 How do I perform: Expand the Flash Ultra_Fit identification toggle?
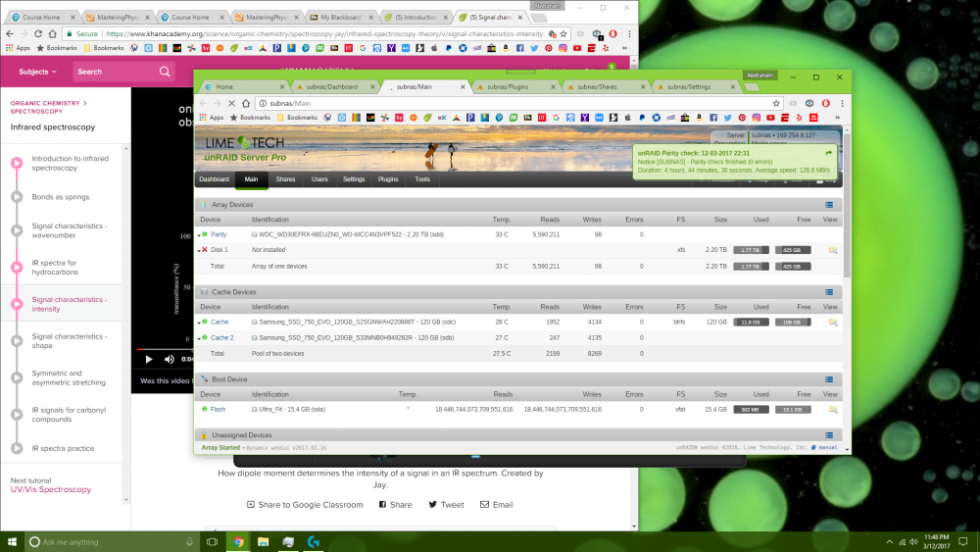[x=255, y=410]
